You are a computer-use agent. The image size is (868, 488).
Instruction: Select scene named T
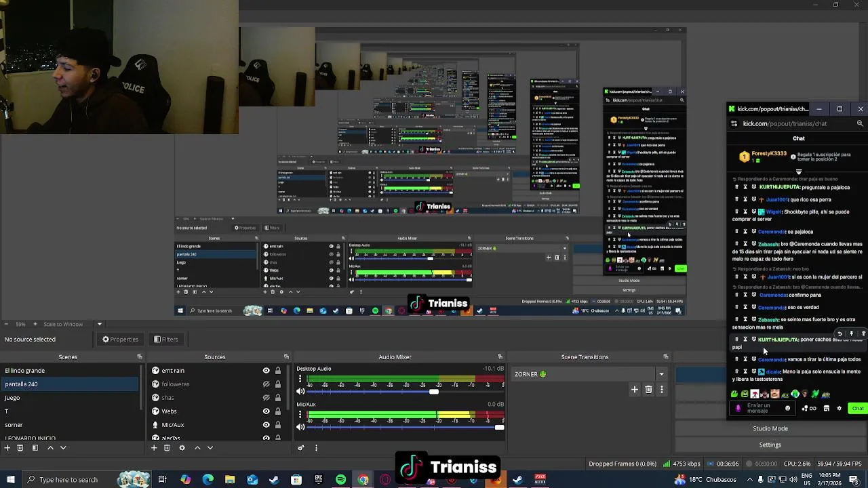click(69, 411)
